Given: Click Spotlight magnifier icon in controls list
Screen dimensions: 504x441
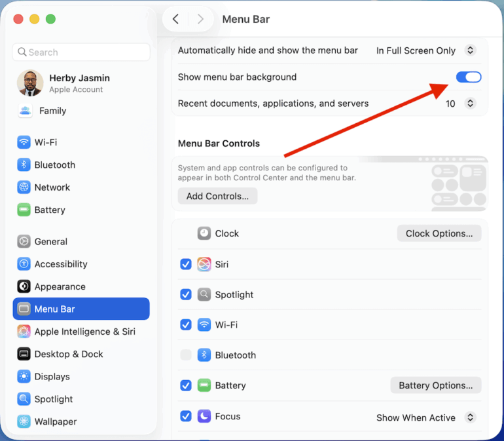Looking at the screenshot, I should 204,294.
